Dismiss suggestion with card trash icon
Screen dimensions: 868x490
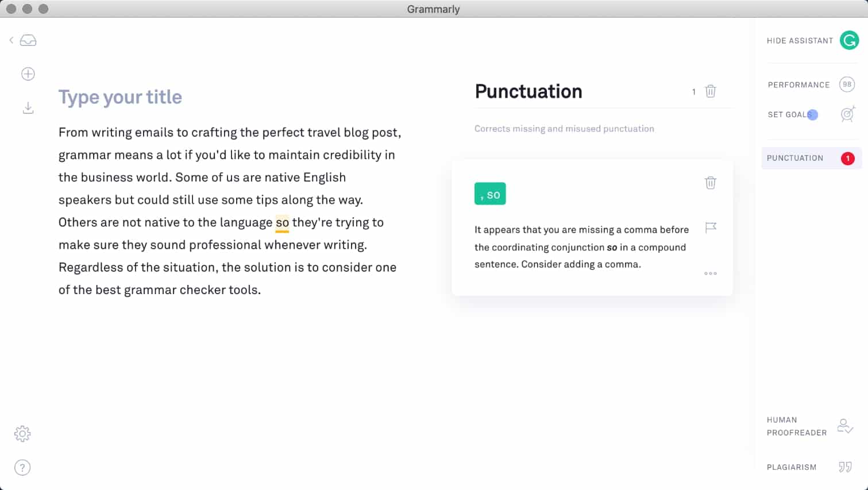(x=711, y=183)
